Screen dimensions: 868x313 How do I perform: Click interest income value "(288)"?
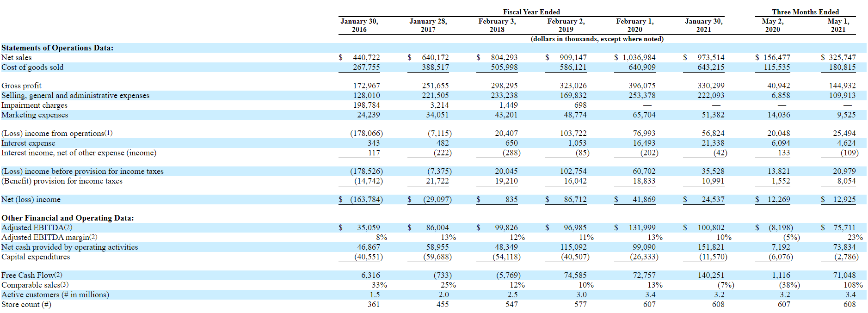pyautogui.click(x=511, y=153)
